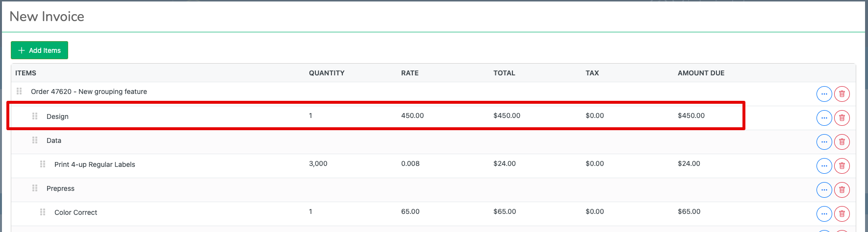868x232 pixels.
Task: Click the 65.00 rate for Color Correct
Action: 410,211
